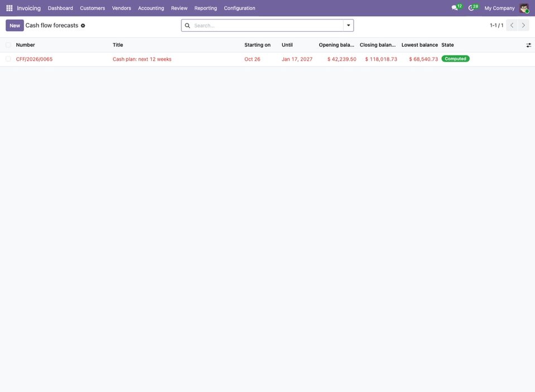
Task: Open record CFF/2026/0065
Action: [34, 59]
